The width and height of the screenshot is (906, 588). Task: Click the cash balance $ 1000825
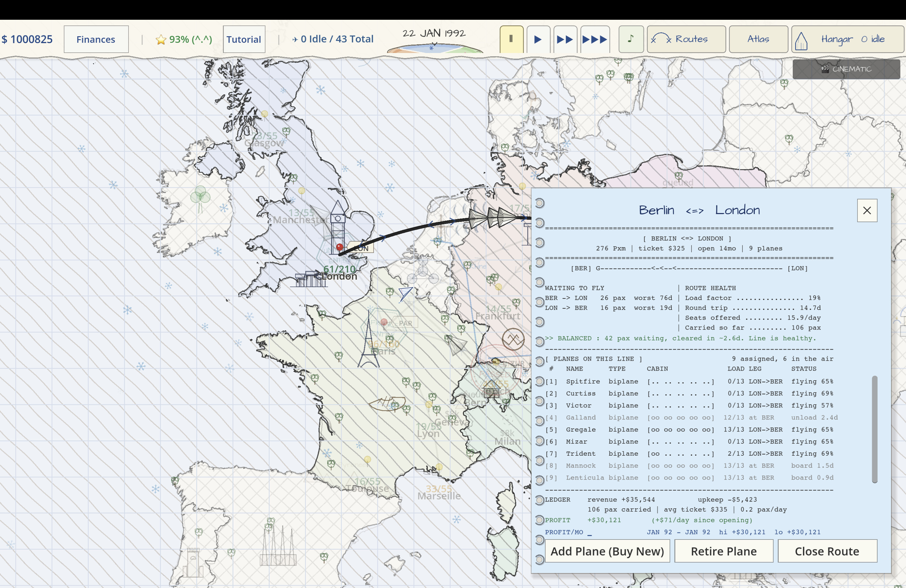(x=27, y=39)
